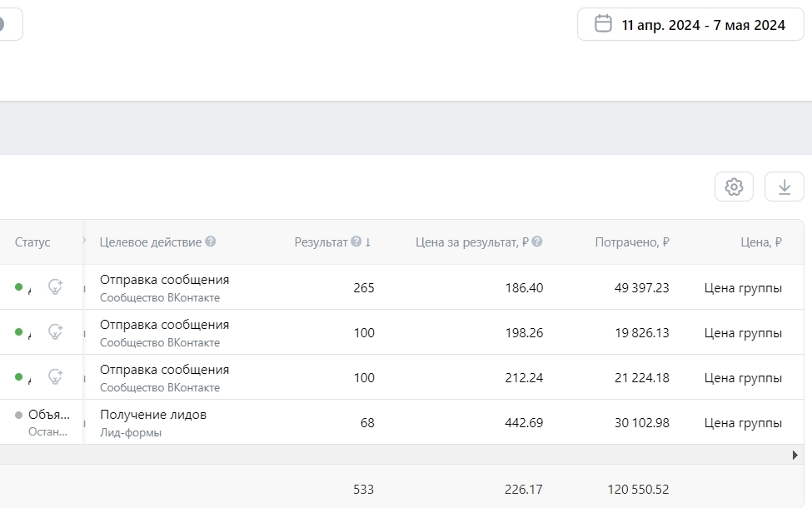Click the "Статус" column header
Screen dimensions: 812x508
pyautogui.click(x=32, y=242)
